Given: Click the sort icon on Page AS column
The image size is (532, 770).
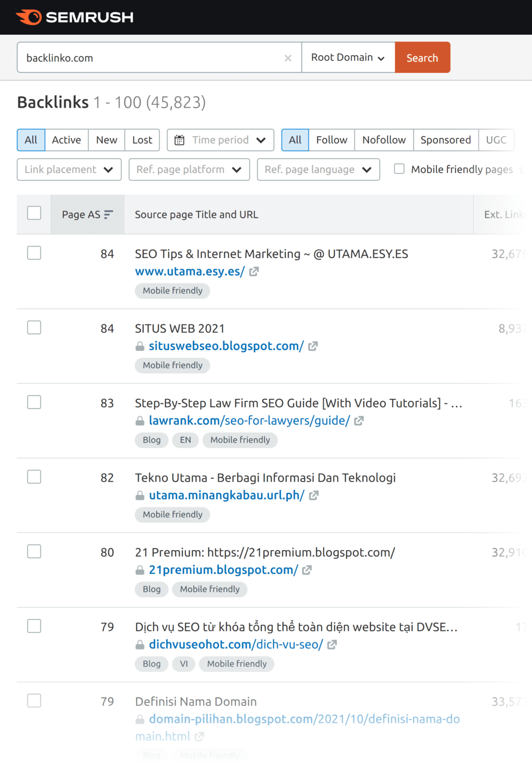Looking at the screenshot, I should click(x=108, y=214).
